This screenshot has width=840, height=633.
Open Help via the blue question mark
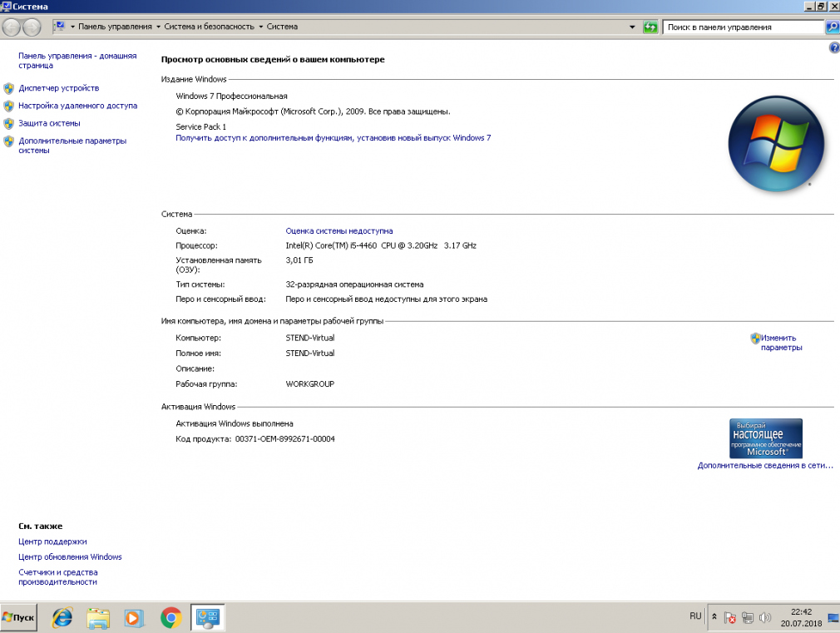(834, 48)
